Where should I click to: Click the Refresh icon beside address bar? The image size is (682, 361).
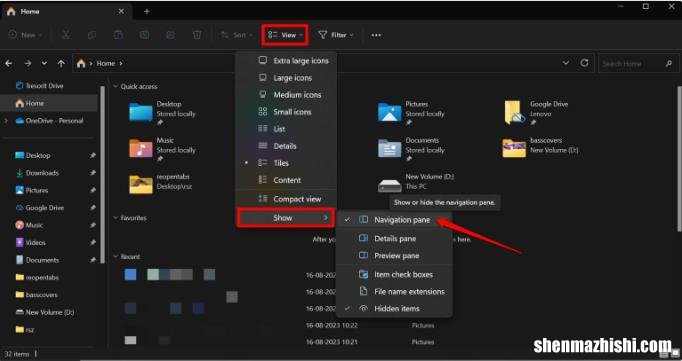pos(584,63)
